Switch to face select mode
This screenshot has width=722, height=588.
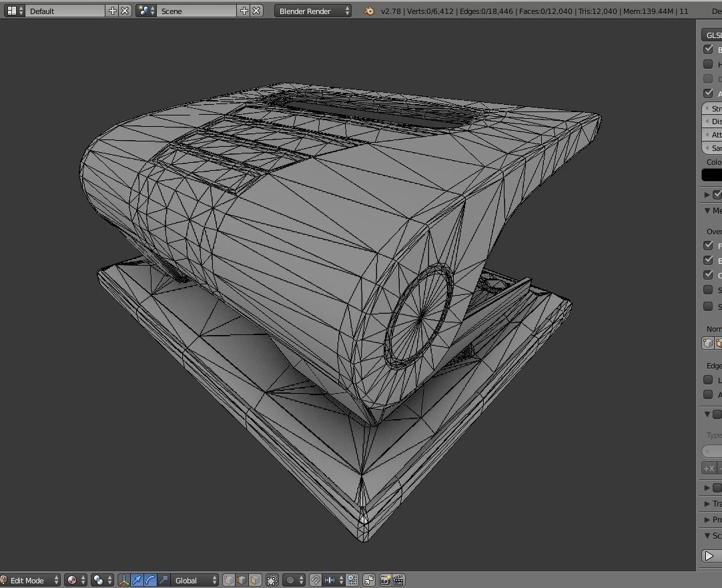tap(255, 580)
